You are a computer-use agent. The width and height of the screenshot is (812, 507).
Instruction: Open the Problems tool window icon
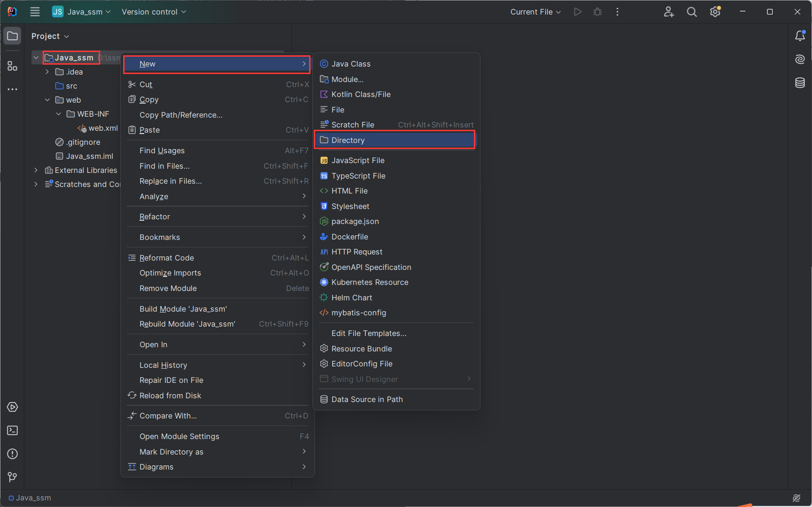tap(13, 454)
